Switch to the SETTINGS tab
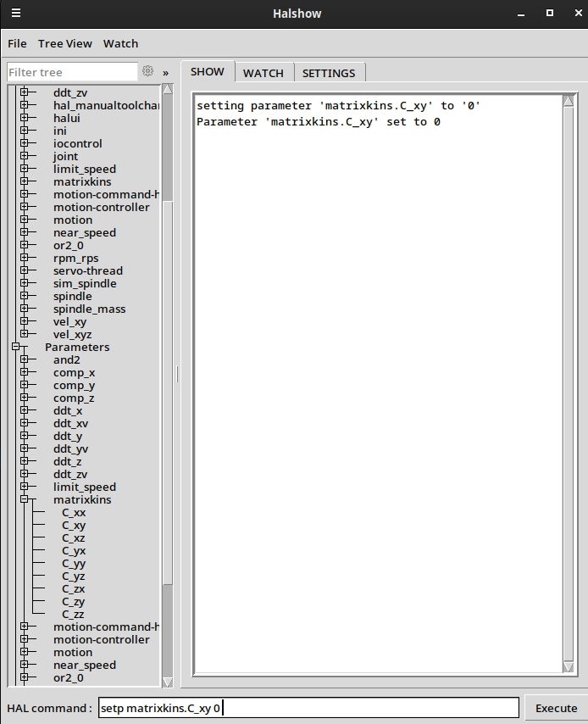This screenshot has height=724, width=588. (x=329, y=73)
